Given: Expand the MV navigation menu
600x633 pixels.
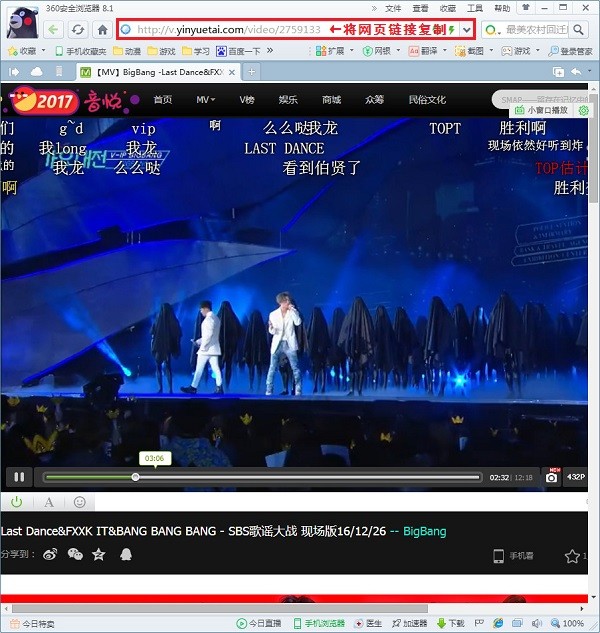Looking at the screenshot, I should (206, 100).
